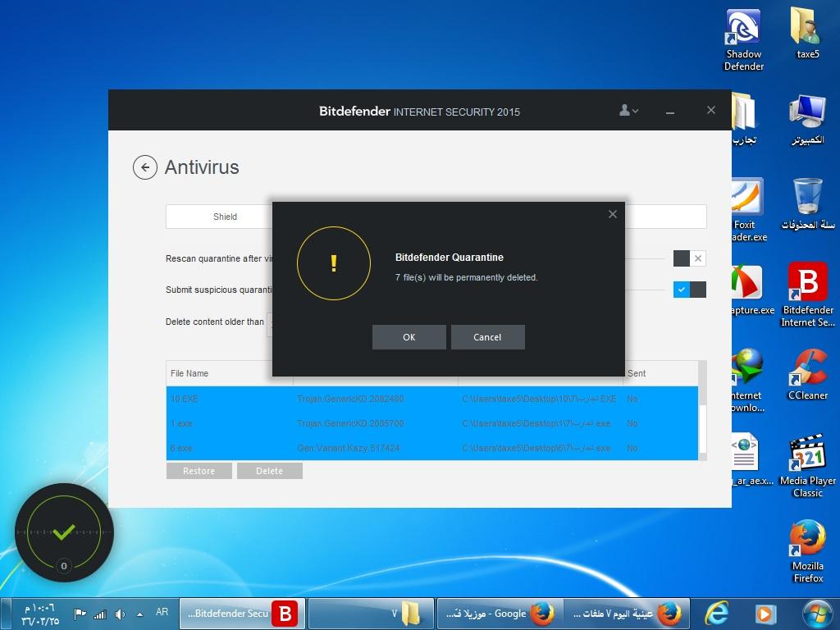Select the 10.EXE quarantine row
This screenshot has width=840, height=630.
pyautogui.click(x=431, y=399)
